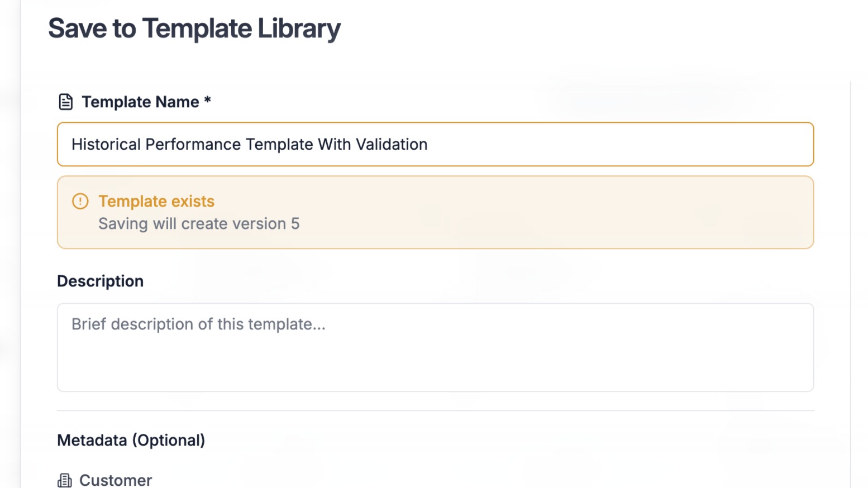The height and width of the screenshot is (488, 868).
Task: Place cursor on the word 'Validation'
Action: pos(392,145)
